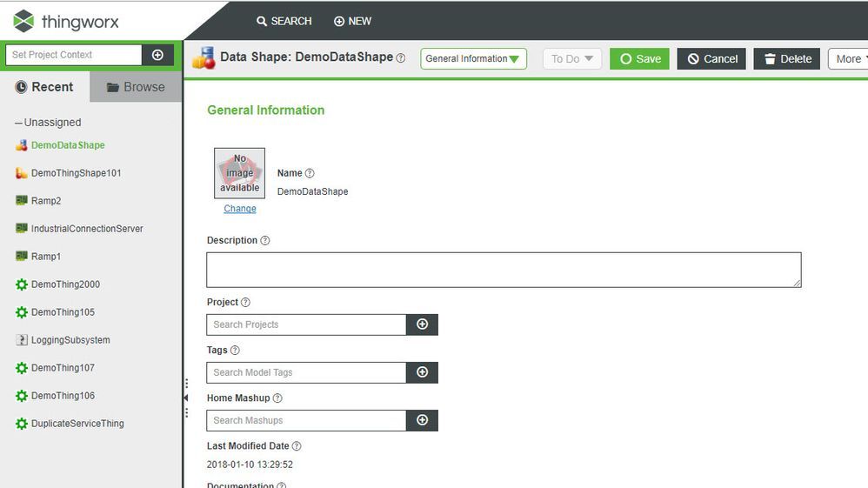
Task: Open LoggingSubsystem entry
Action: click(70, 339)
